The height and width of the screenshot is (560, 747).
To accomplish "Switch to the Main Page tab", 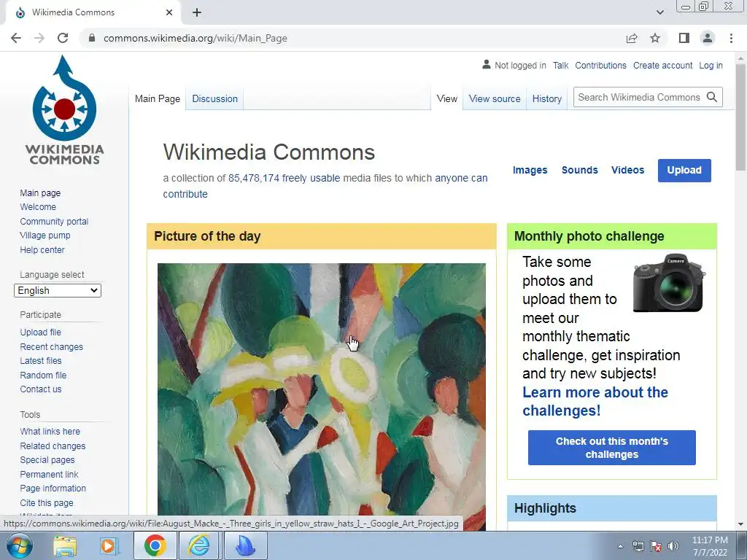I will coord(158,98).
